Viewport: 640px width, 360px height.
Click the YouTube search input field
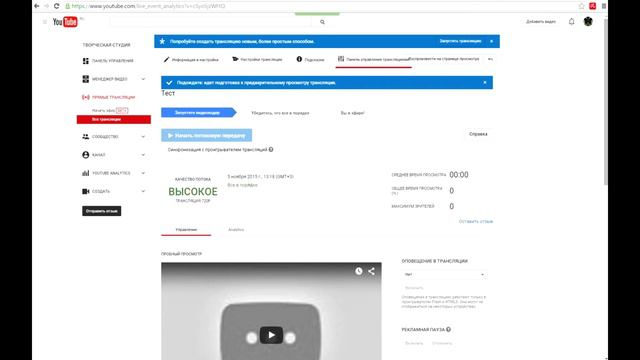pyautogui.click(x=210, y=22)
